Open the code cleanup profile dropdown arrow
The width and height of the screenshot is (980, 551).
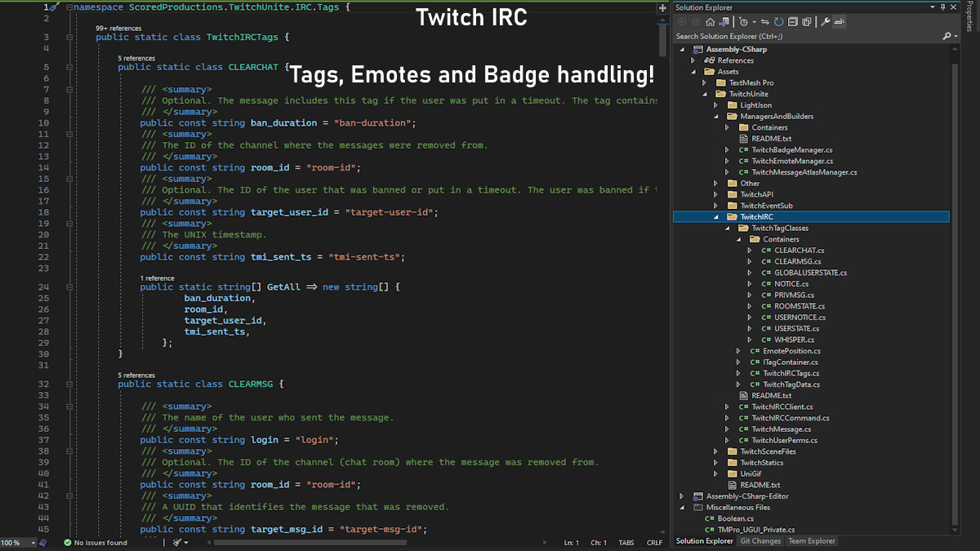point(186,543)
